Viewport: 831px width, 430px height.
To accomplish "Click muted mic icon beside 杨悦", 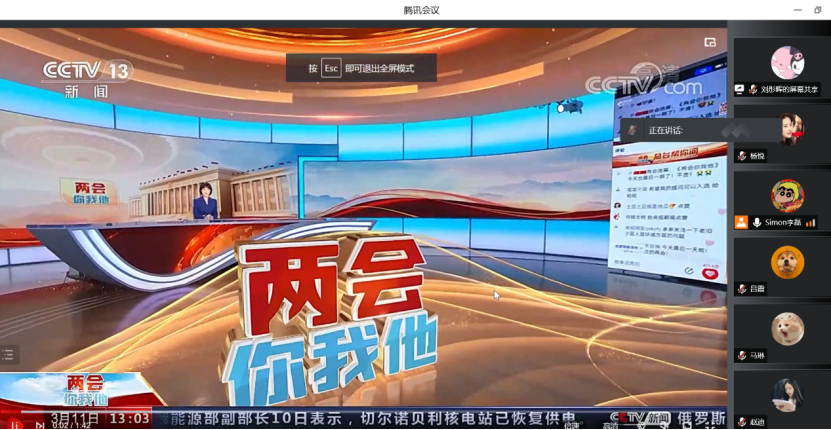I will (742, 156).
